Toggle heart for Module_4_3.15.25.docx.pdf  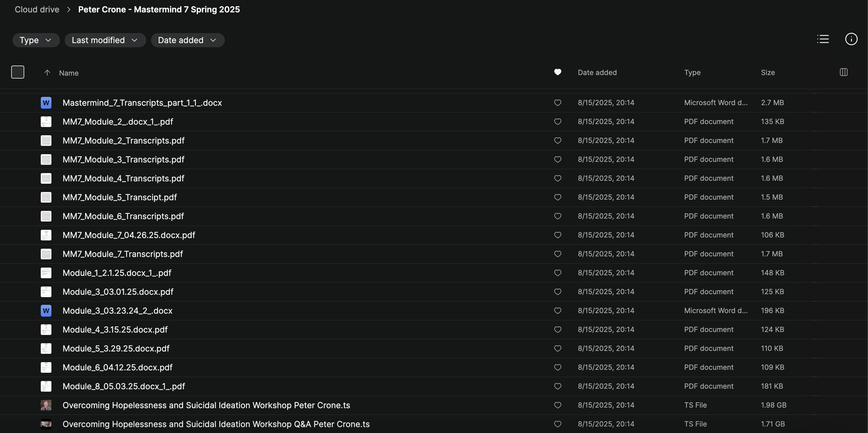coord(558,330)
